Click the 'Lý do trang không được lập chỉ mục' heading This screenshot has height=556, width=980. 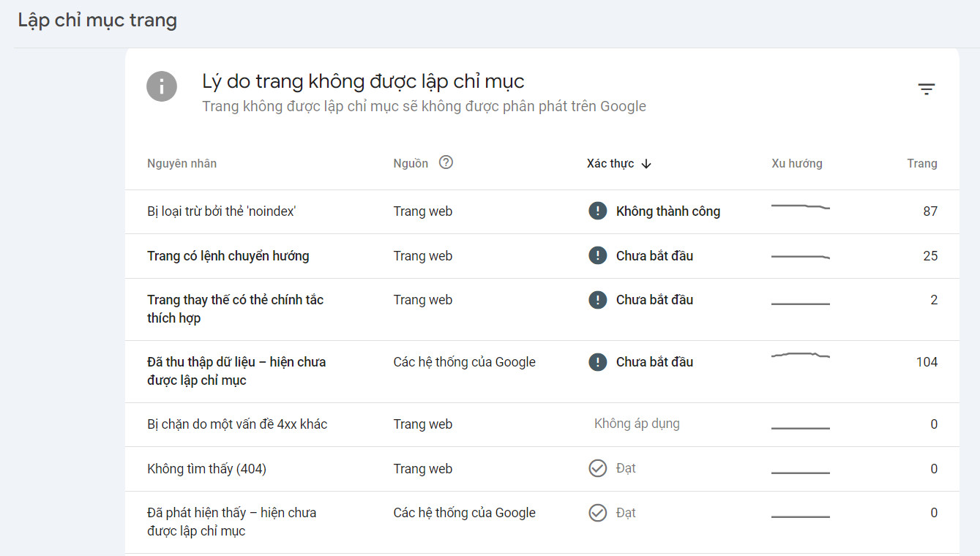(x=364, y=81)
